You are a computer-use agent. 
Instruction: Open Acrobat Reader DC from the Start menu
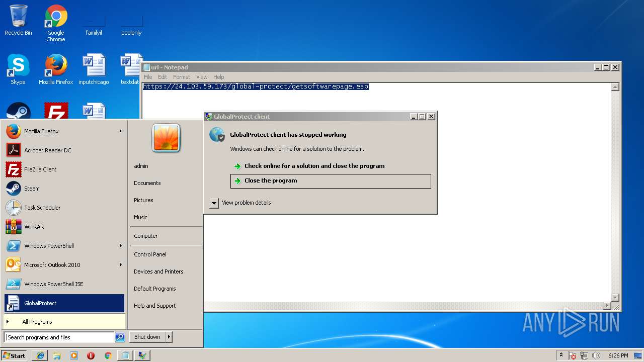pyautogui.click(x=64, y=150)
